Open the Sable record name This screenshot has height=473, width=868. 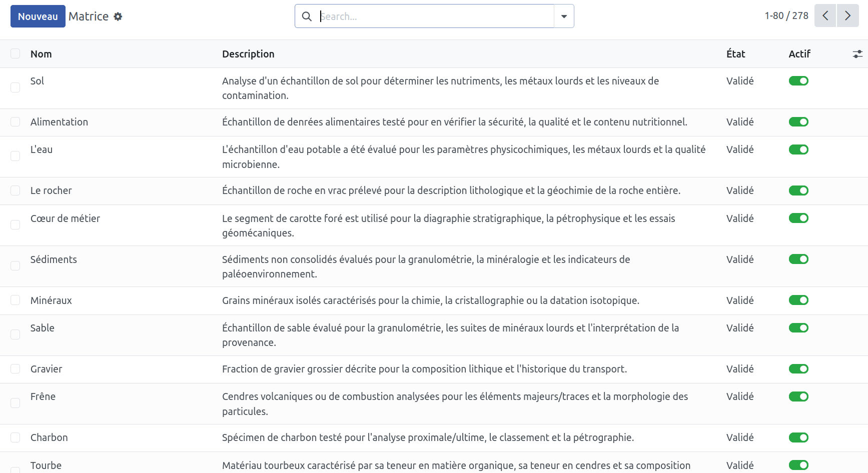[x=43, y=328]
